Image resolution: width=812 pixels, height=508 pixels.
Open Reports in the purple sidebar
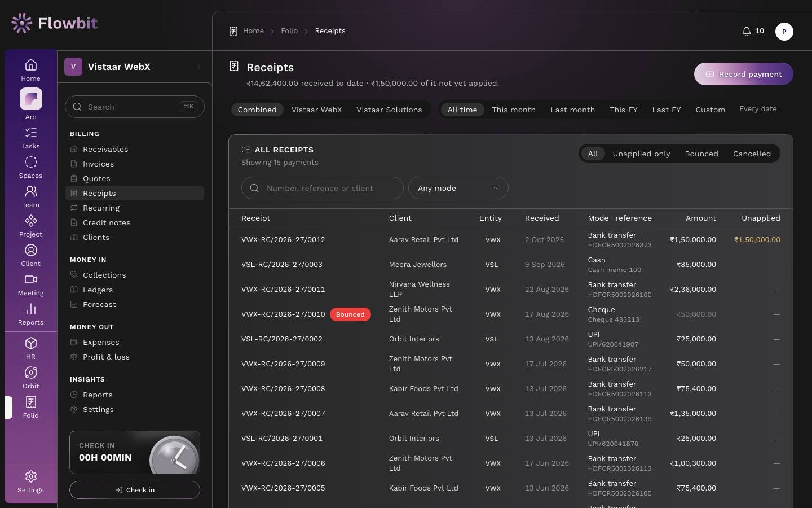tap(30, 314)
